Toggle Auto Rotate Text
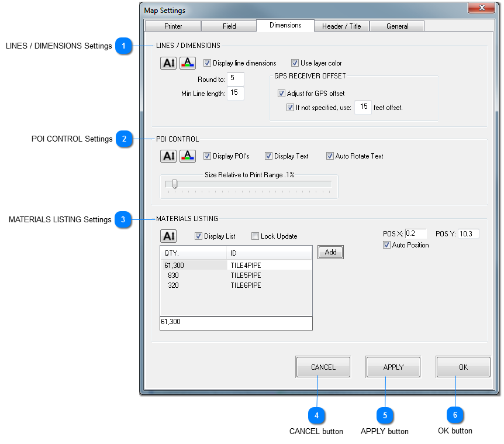Viewport: 504px width, 444px height. 330,156
